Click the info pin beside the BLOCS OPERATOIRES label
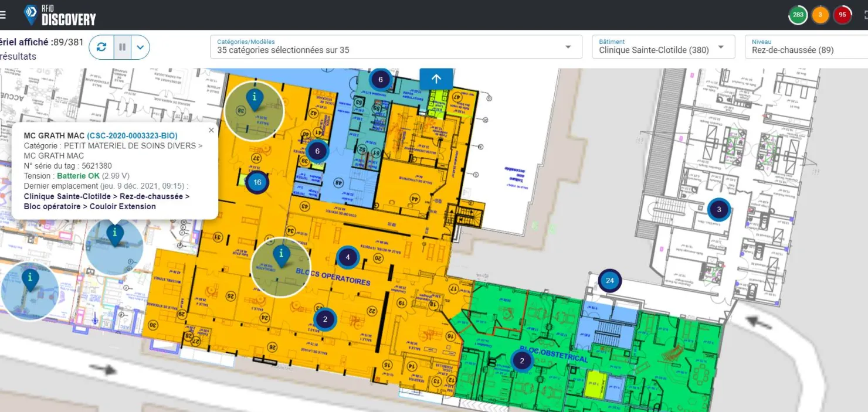Screen dimensions: 868x412 (x=282, y=256)
